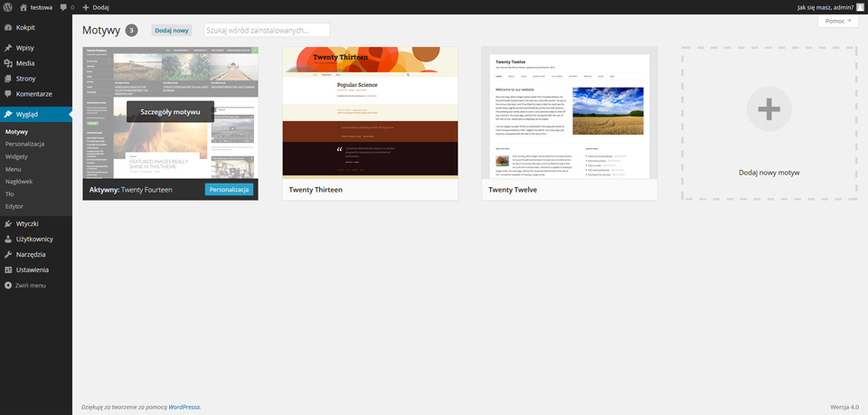
Task: Select Personalizacja in the Wygląd submenu
Action: click(25, 144)
